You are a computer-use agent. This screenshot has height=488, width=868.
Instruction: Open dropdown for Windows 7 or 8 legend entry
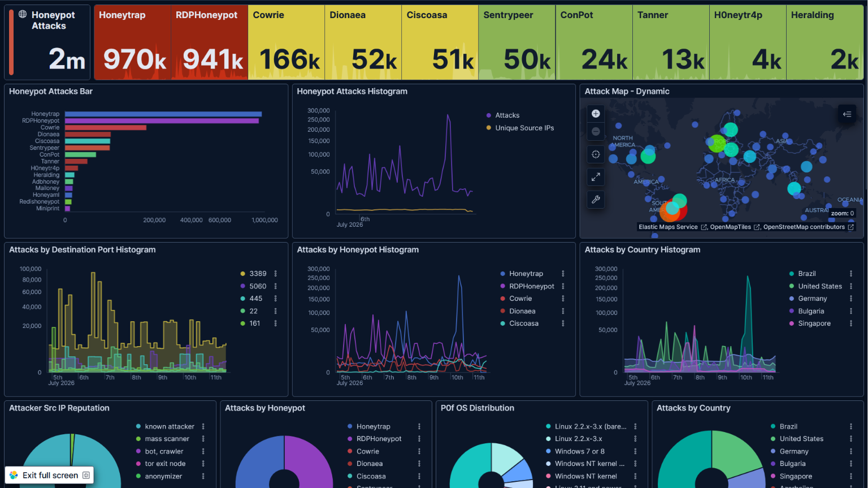coord(635,451)
